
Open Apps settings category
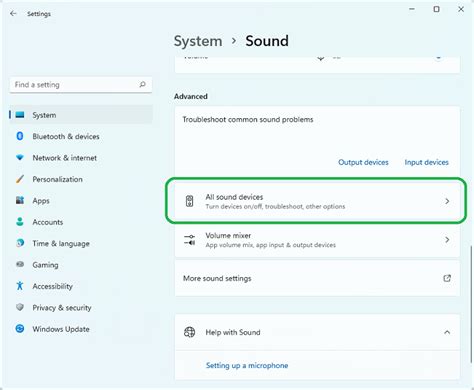coord(41,201)
